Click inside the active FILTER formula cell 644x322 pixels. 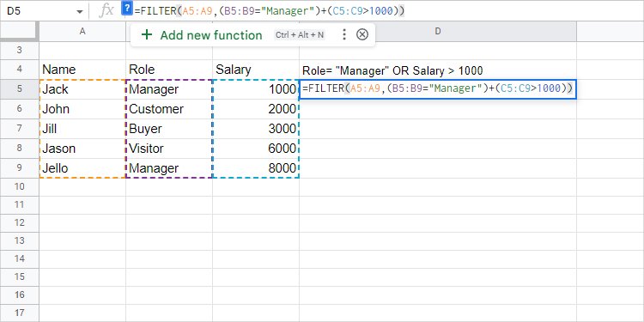pos(438,89)
